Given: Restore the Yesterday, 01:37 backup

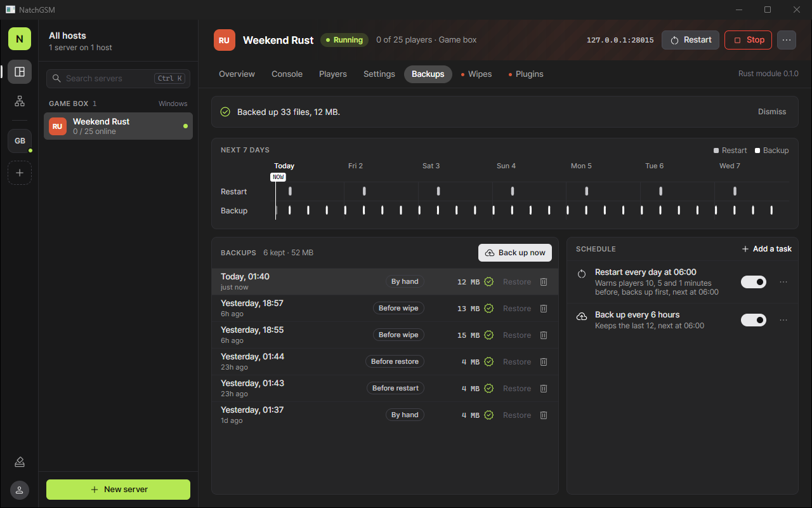Looking at the screenshot, I should pos(517,415).
